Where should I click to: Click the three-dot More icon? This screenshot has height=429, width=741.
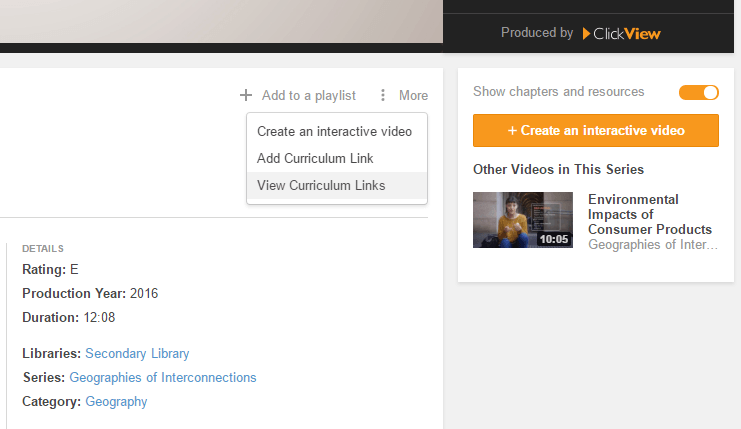(x=382, y=96)
